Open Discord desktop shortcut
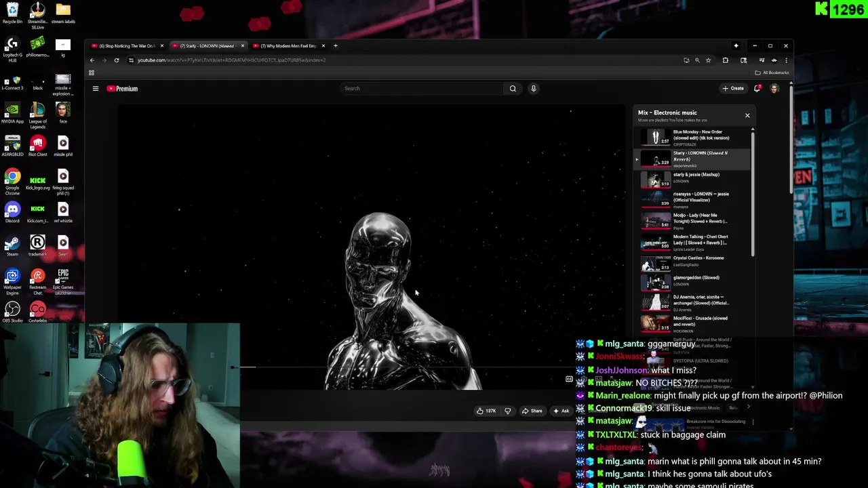Screen dimensions: 868x488 [12, 213]
